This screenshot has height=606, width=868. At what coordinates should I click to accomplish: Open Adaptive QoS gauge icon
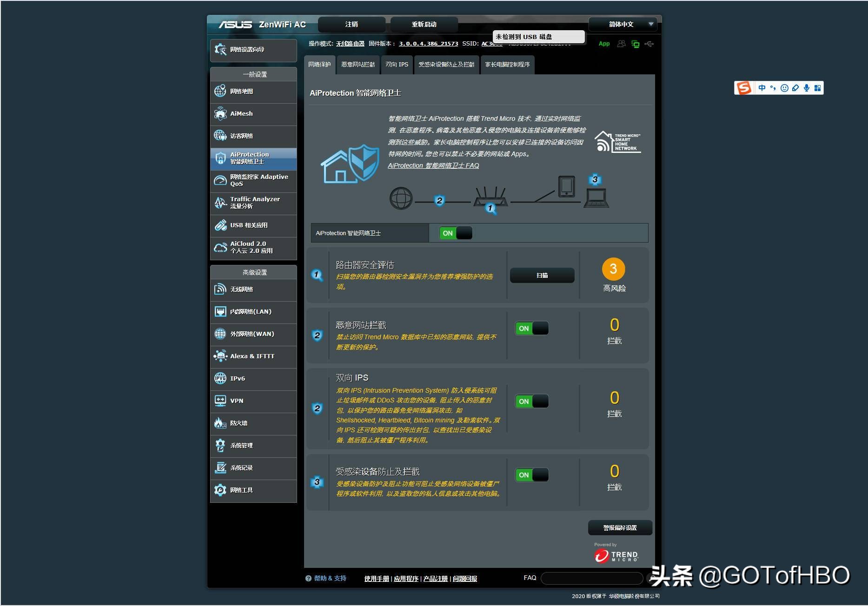coord(220,180)
